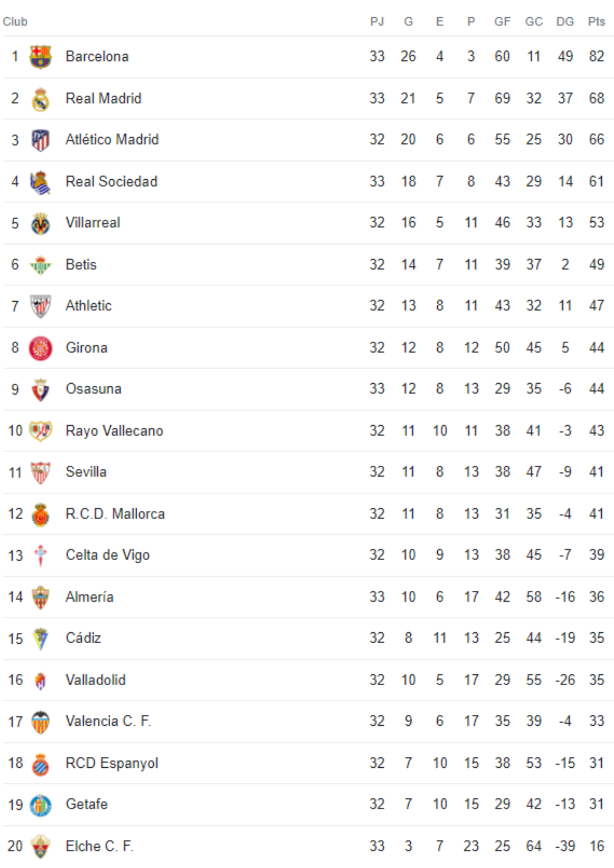The height and width of the screenshot is (868, 614).
Task: Click the Barcelona club crest
Action: click(x=40, y=57)
